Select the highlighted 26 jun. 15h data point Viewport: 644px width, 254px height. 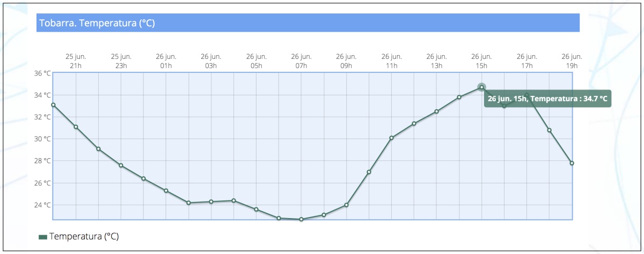[x=481, y=87]
